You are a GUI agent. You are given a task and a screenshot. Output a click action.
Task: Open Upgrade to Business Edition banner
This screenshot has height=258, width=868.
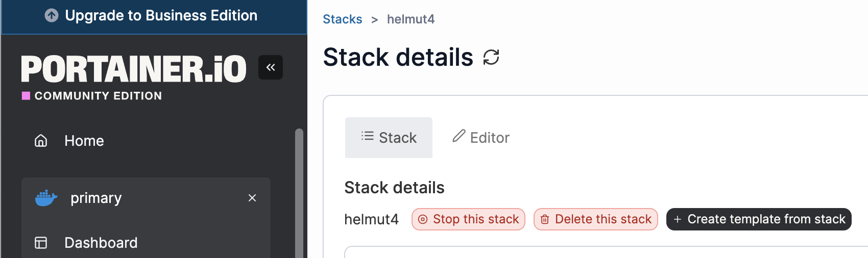[154, 17]
